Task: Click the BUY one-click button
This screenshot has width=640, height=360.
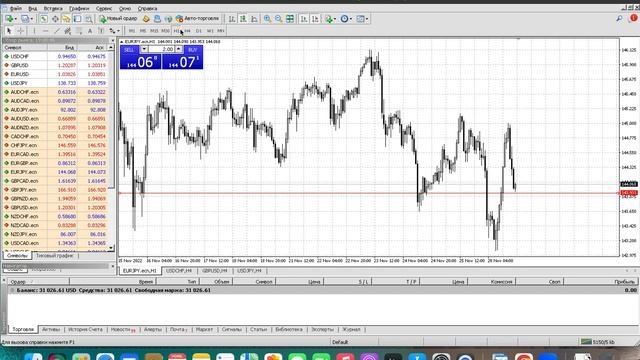Action: coord(193,49)
